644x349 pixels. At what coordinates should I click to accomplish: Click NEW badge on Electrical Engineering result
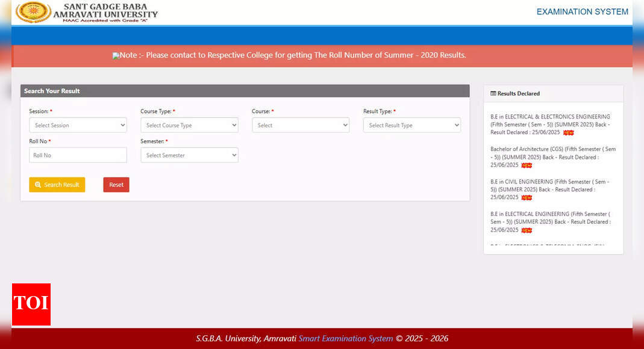(527, 230)
